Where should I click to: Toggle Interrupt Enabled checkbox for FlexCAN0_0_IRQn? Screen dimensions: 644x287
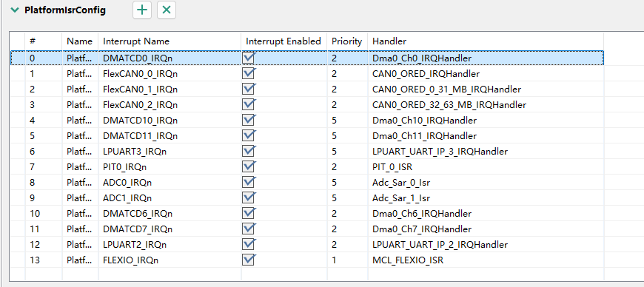[249, 73]
